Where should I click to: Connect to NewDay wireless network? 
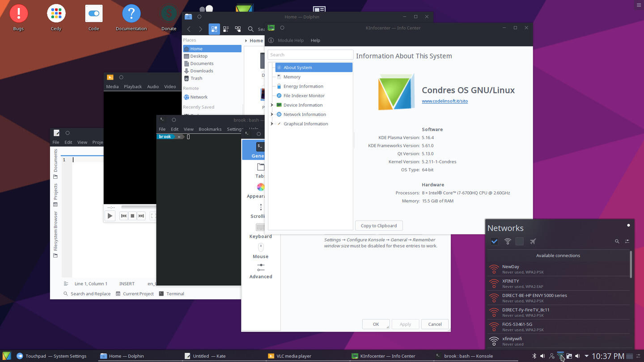point(558,269)
